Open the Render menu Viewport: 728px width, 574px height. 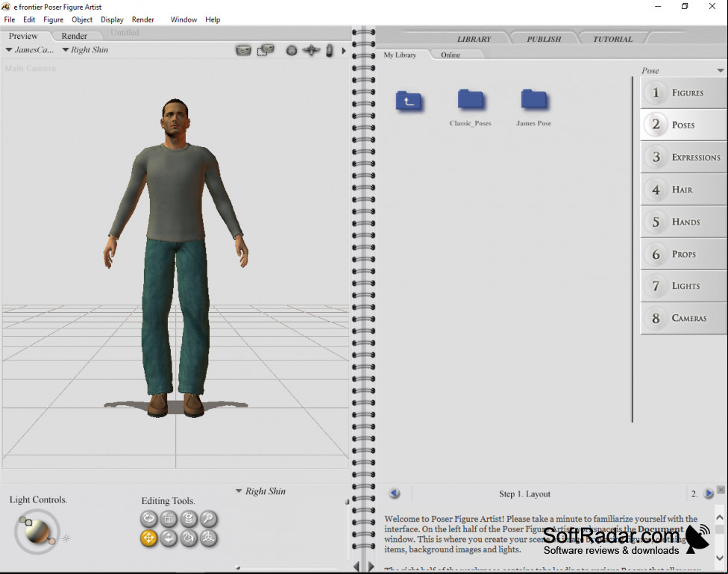143,19
